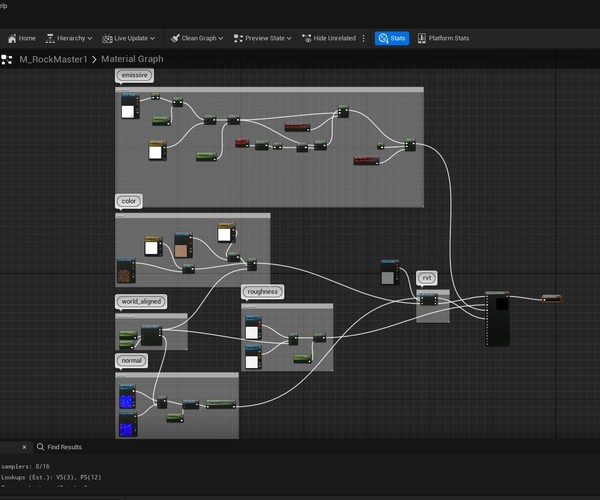Select the node inside the rvt comment box

428,300
